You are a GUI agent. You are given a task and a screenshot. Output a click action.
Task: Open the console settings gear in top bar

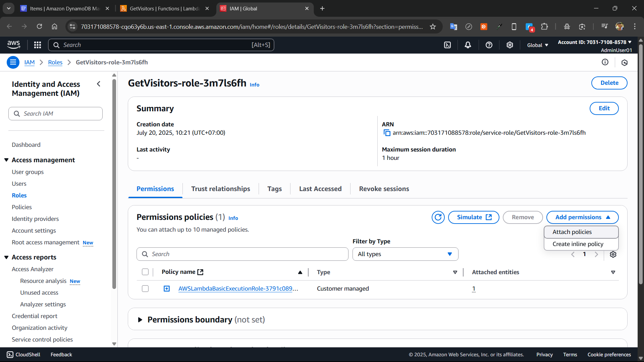[510, 45]
